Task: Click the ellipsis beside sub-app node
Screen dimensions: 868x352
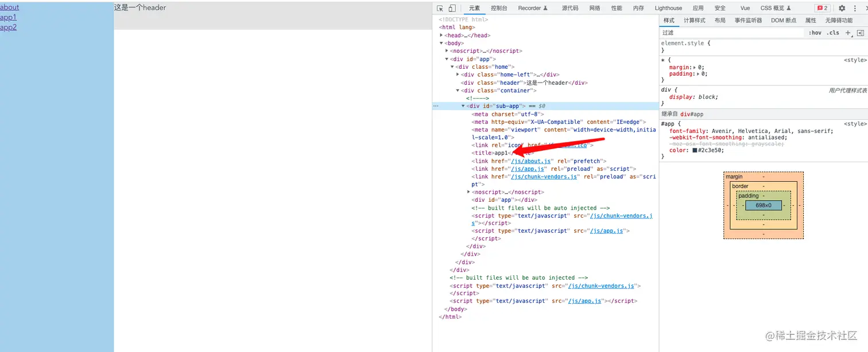Action: click(x=436, y=106)
